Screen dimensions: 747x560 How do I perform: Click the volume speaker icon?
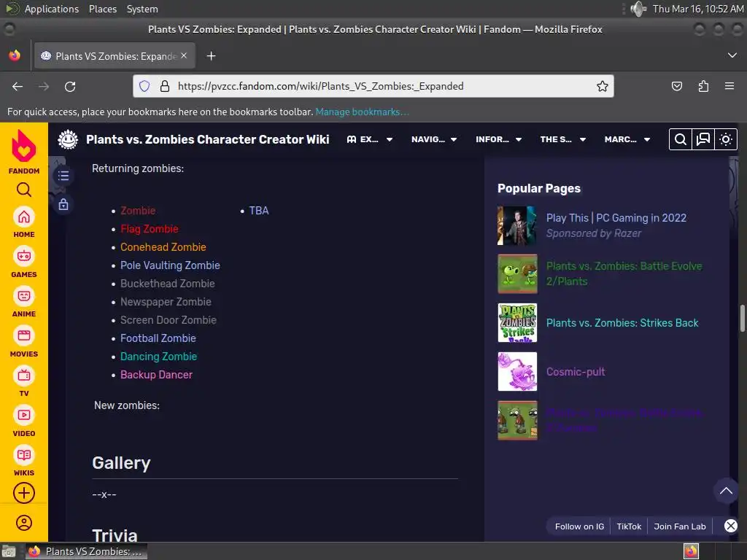pyautogui.click(x=638, y=9)
